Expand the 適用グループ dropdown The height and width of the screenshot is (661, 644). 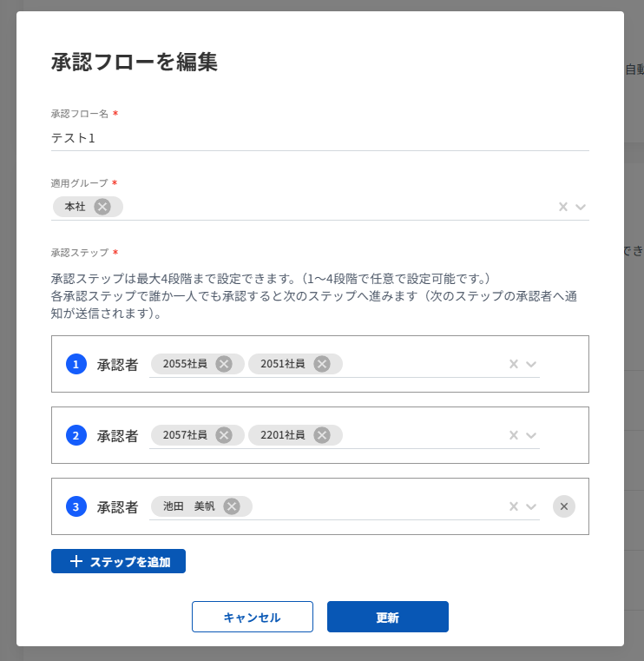coord(581,207)
